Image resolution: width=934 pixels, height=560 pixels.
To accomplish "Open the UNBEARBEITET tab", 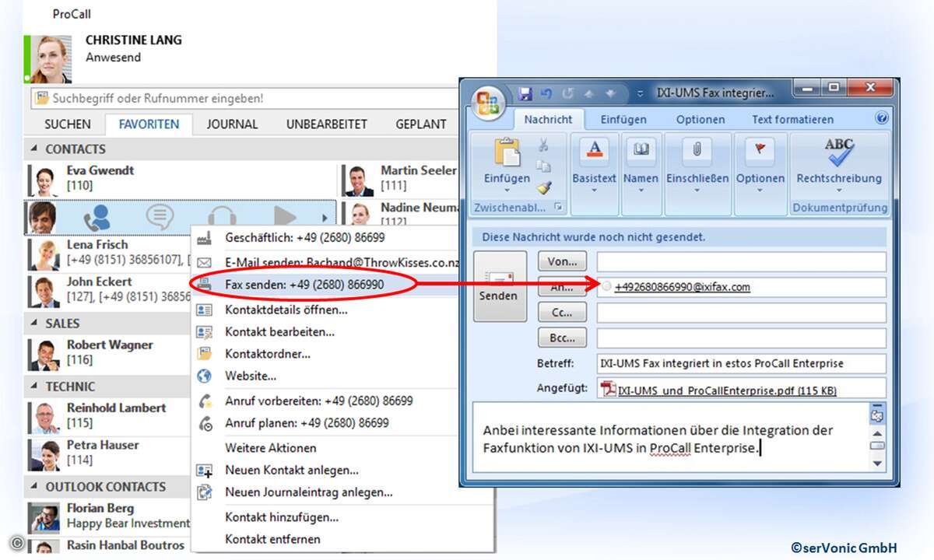I will point(326,124).
